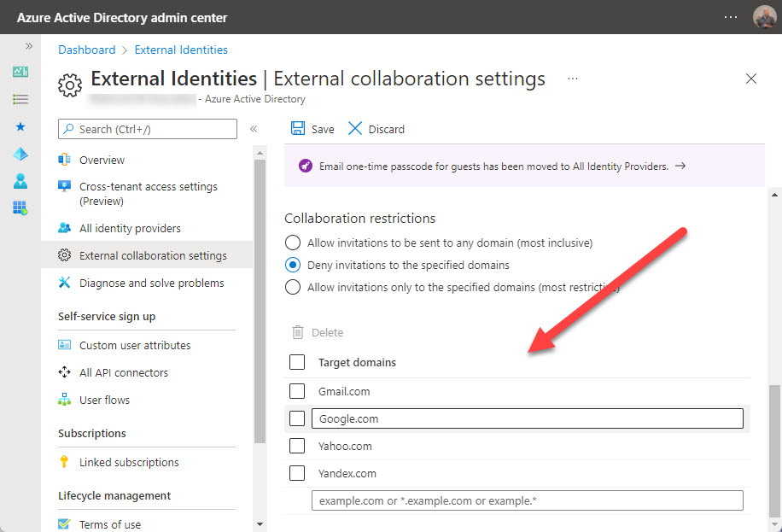Click the Delete button label

pos(327,332)
